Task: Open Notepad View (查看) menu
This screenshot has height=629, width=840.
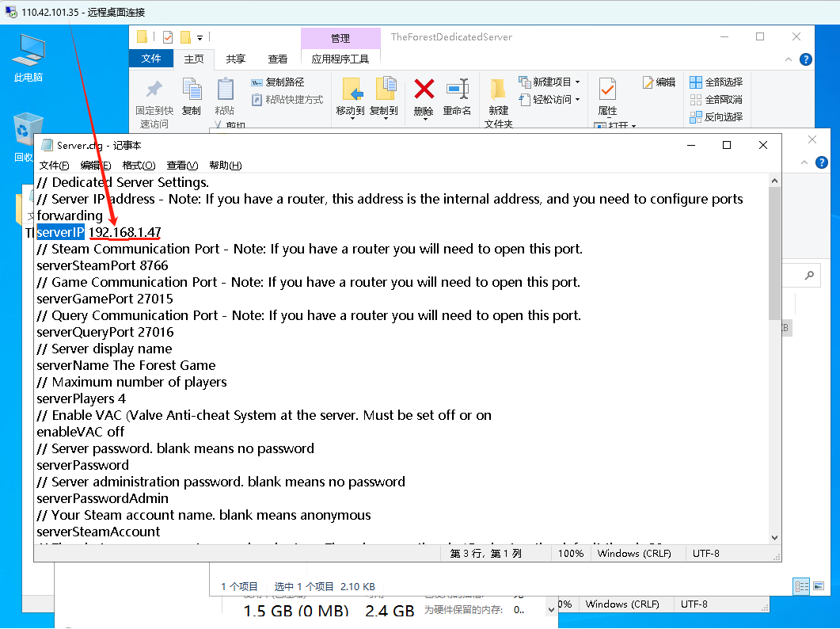Action: pyautogui.click(x=182, y=165)
